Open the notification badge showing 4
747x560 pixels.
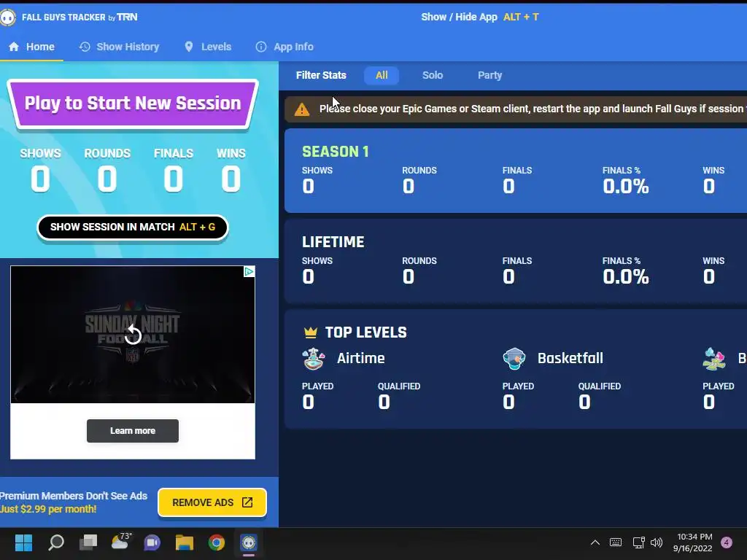click(727, 542)
